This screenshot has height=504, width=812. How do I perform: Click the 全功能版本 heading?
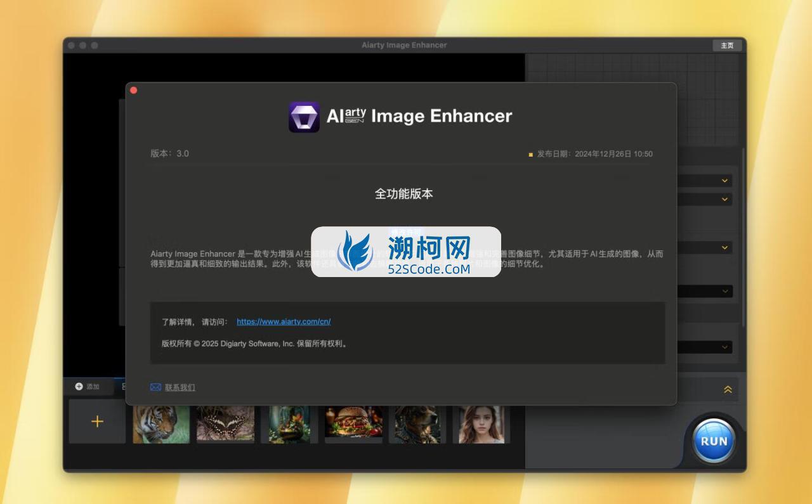(x=403, y=194)
